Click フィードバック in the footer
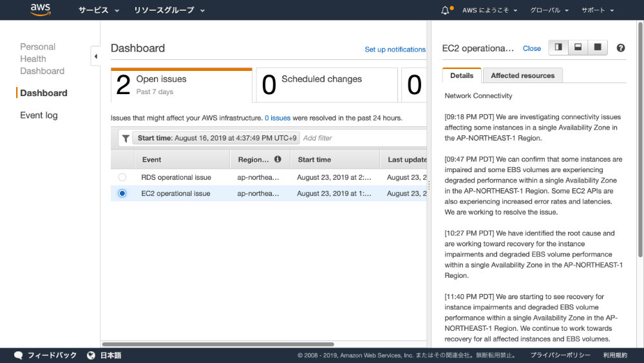 [x=52, y=355]
